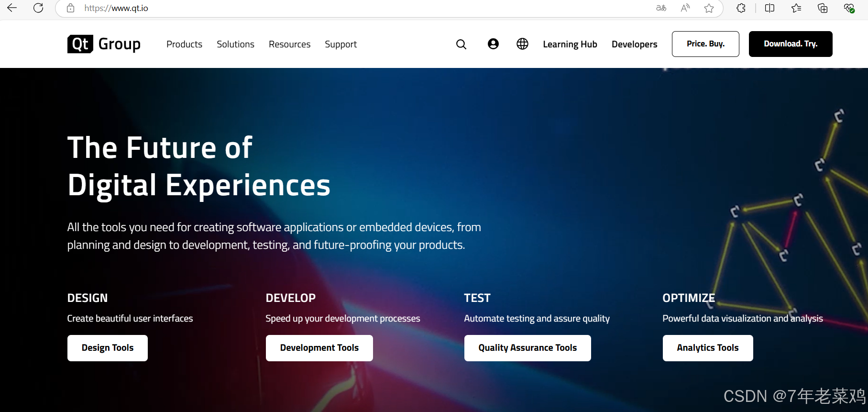Click the Design Tools button
The height and width of the screenshot is (412, 868).
pyautogui.click(x=108, y=348)
